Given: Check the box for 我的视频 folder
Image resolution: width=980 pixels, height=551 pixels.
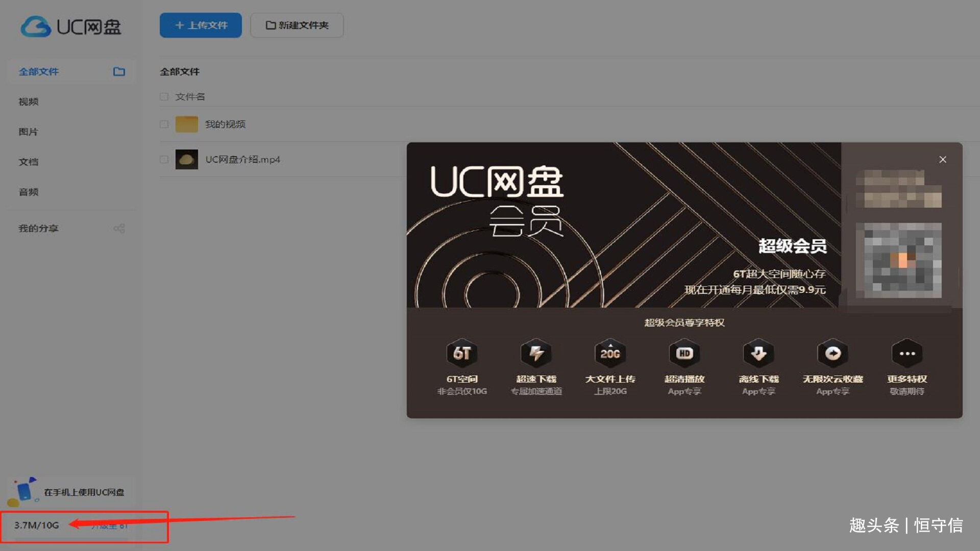Looking at the screenshot, I should tap(164, 124).
